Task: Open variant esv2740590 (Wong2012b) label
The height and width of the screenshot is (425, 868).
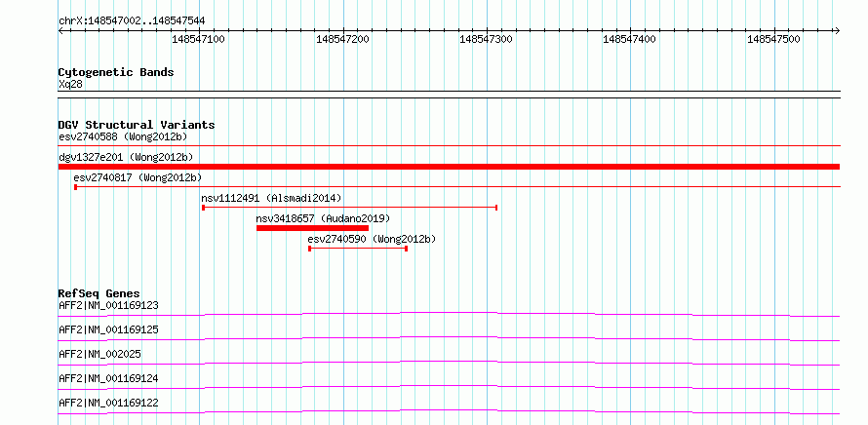Action: pyautogui.click(x=372, y=239)
